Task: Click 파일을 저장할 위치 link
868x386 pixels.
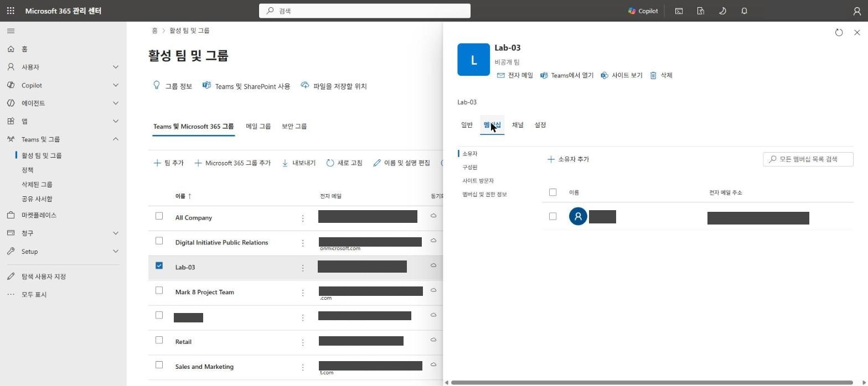Action: [334, 86]
